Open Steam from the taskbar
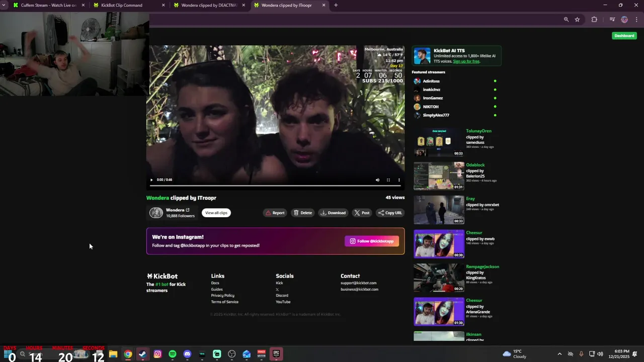This screenshot has height=362, width=644. click(143, 354)
